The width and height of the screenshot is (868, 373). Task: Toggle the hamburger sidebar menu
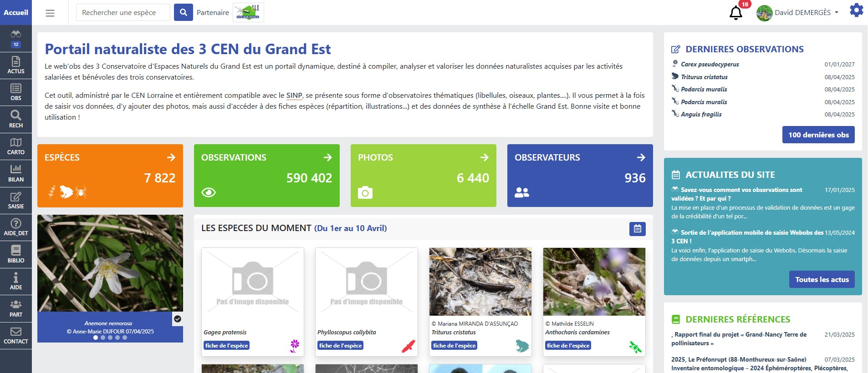pyautogui.click(x=50, y=13)
